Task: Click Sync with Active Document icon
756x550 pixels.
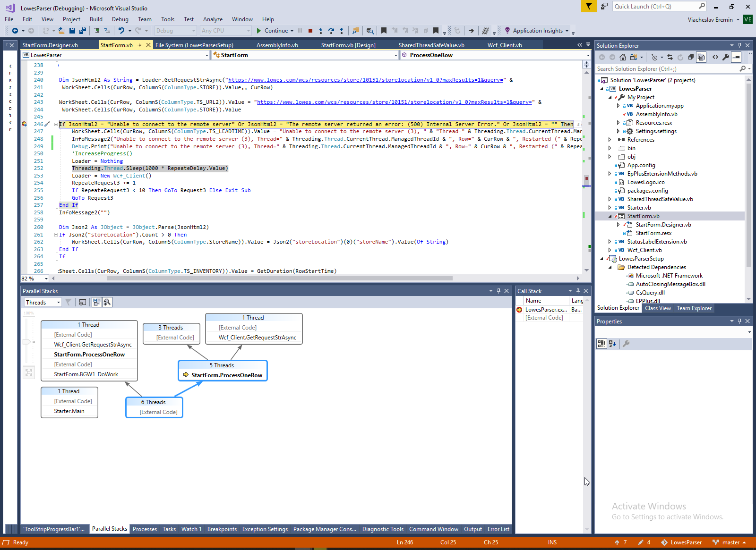Action: [x=670, y=57]
